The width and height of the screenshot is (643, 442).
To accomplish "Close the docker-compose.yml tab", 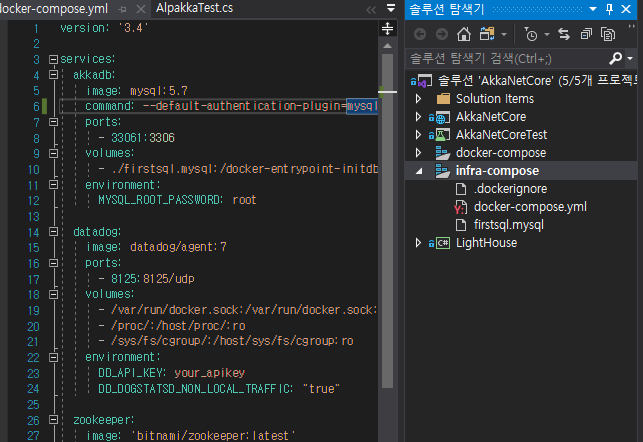I will 142,8.
